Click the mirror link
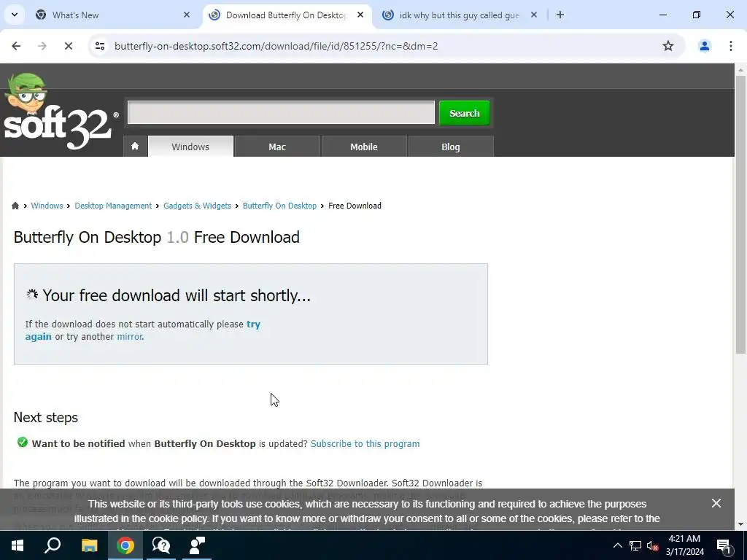This screenshot has height=560, width=747. pos(129,337)
